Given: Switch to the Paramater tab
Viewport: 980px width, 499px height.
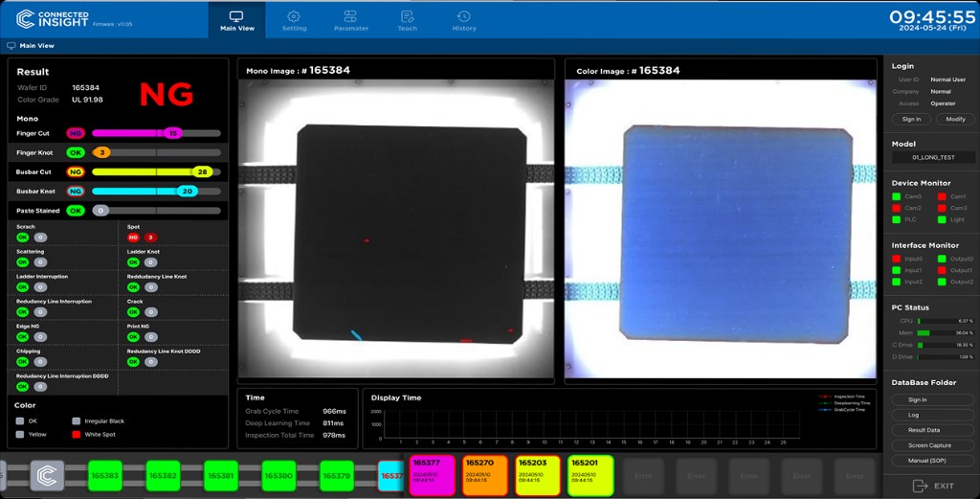Looking at the screenshot, I should pyautogui.click(x=350, y=21).
